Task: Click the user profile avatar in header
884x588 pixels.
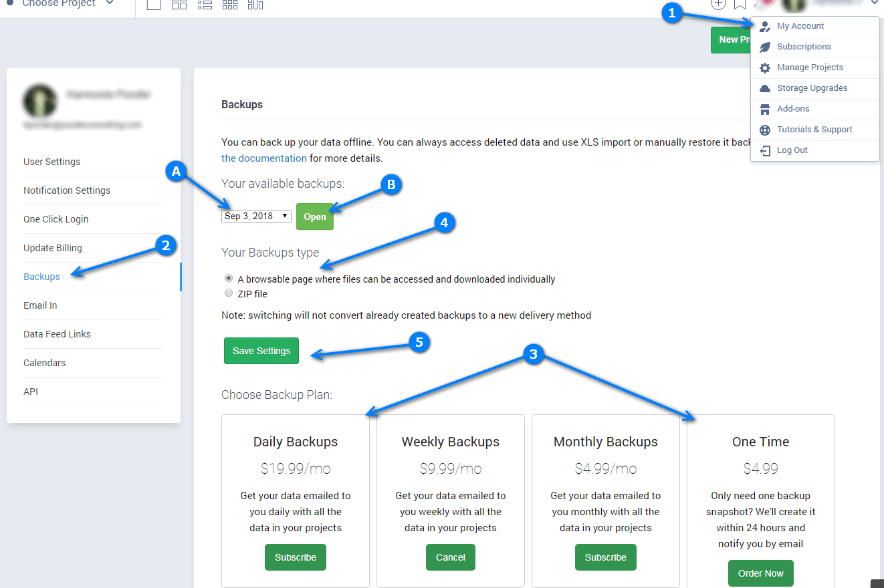Action: coord(794,5)
